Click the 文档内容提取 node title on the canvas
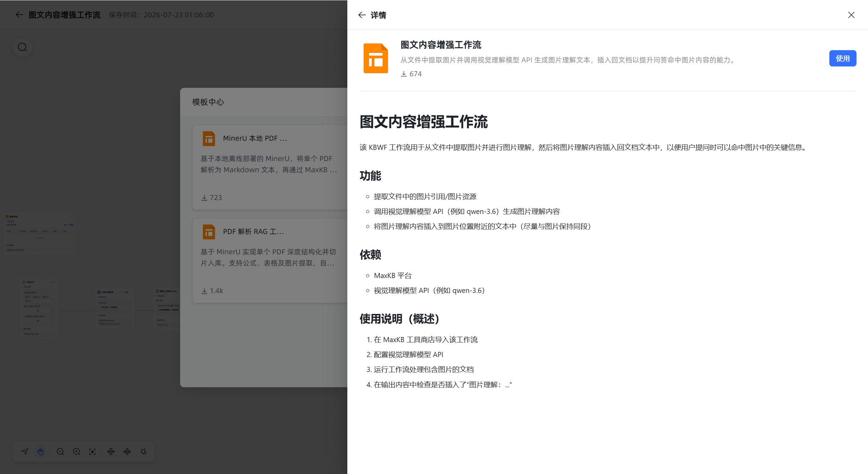 (x=107, y=292)
